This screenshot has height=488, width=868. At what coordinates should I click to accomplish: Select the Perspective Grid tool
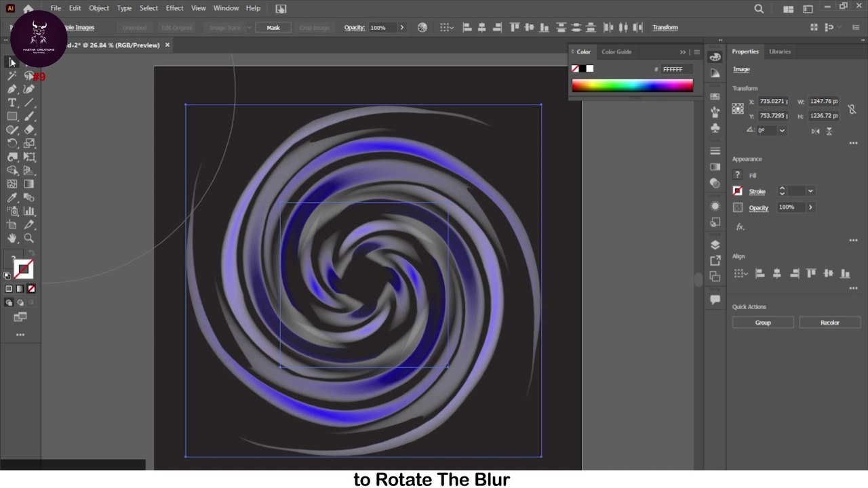29,171
